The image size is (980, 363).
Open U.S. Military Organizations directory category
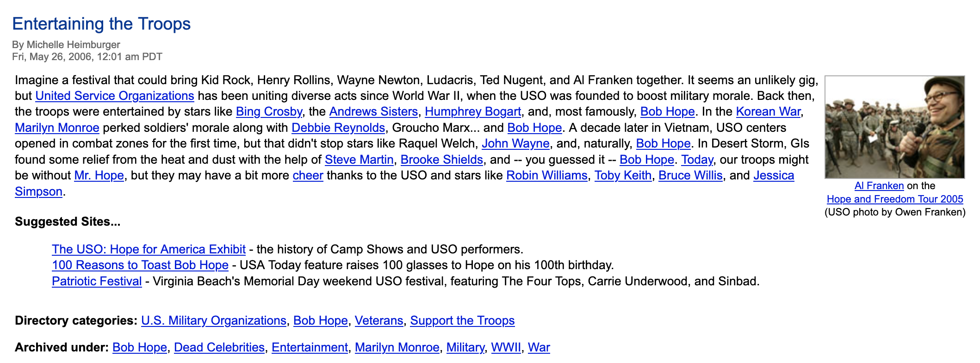point(213,320)
